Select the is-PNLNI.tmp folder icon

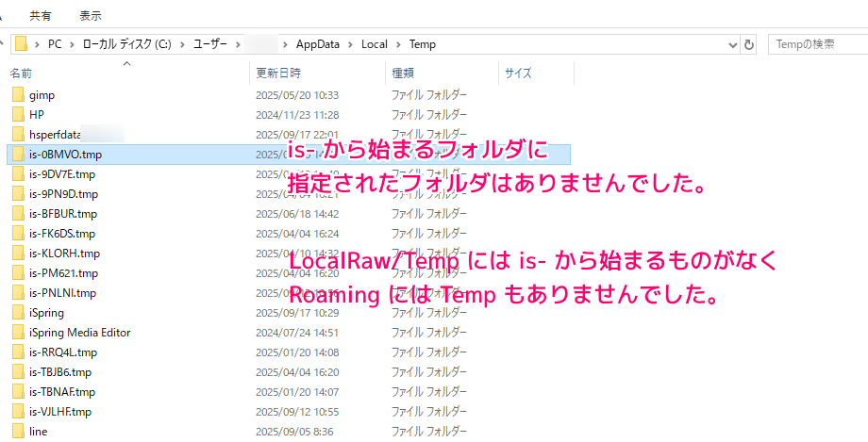tap(18, 293)
